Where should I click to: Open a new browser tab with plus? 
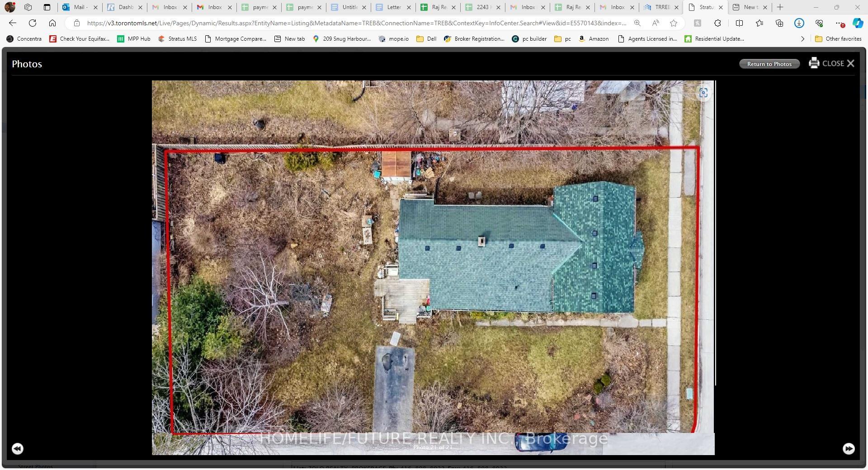pyautogui.click(x=780, y=7)
